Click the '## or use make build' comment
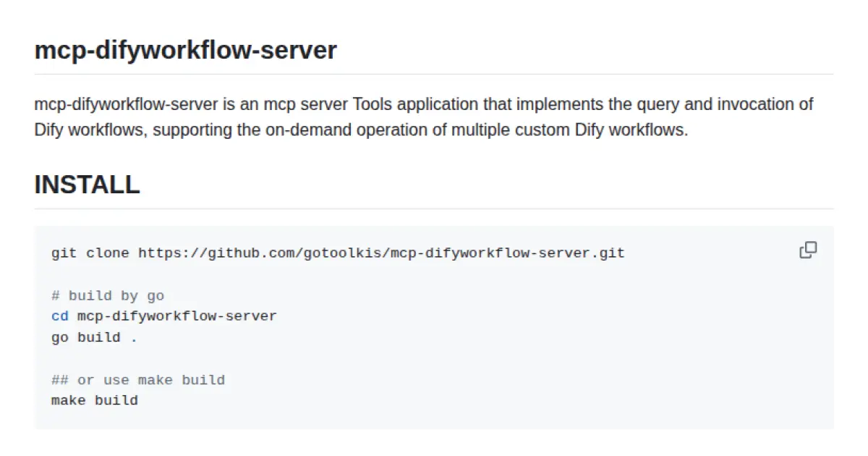 coord(137,379)
